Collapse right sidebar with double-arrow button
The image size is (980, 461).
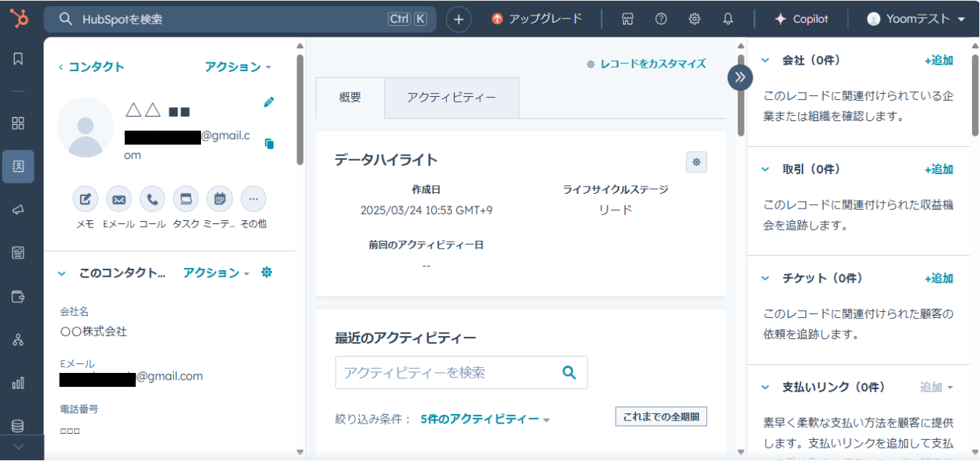click(740, 77)
